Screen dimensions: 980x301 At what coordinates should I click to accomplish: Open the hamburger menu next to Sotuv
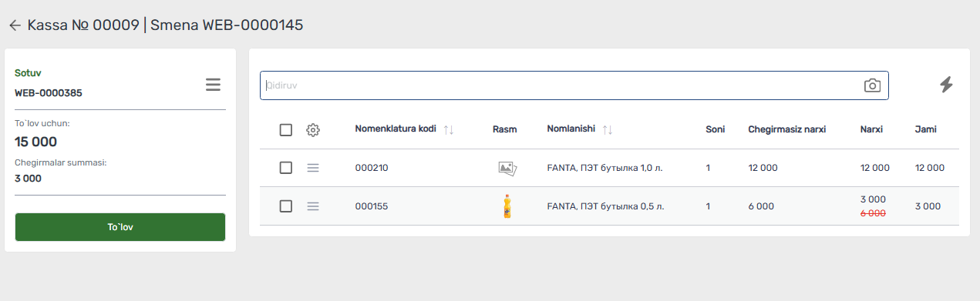coord(213,85)
